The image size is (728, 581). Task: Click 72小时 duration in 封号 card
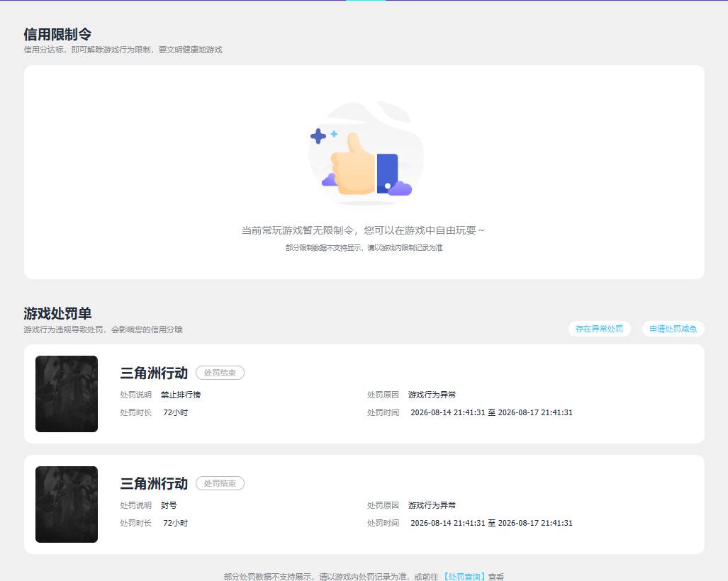coord(176,523)
